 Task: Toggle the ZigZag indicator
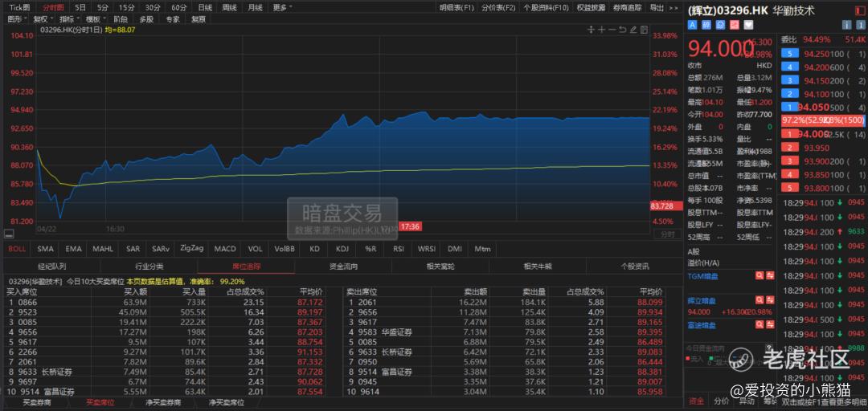tap(192, 249)
